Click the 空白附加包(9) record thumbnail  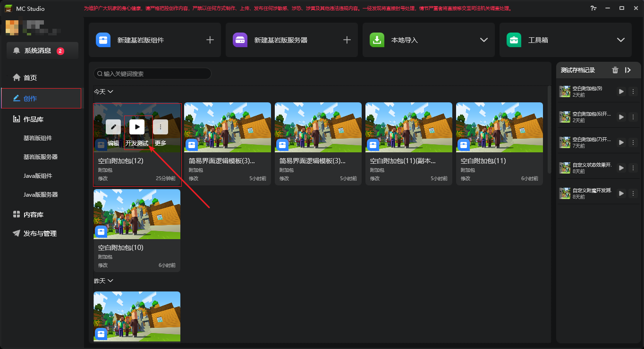(x=565, y=91)
